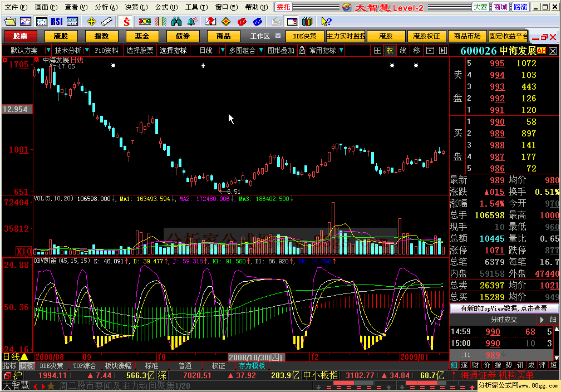Expand the 多图组合 dropdown arrow

coord(261,50)
